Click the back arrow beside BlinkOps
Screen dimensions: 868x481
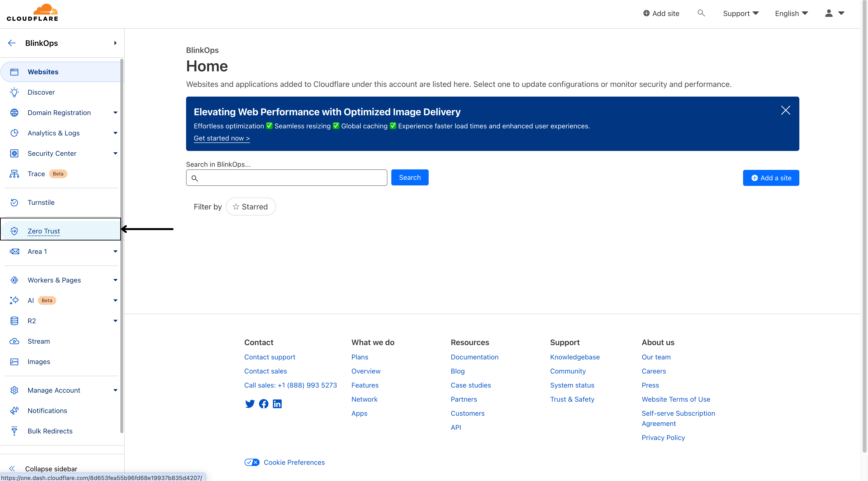coord(12,43)
